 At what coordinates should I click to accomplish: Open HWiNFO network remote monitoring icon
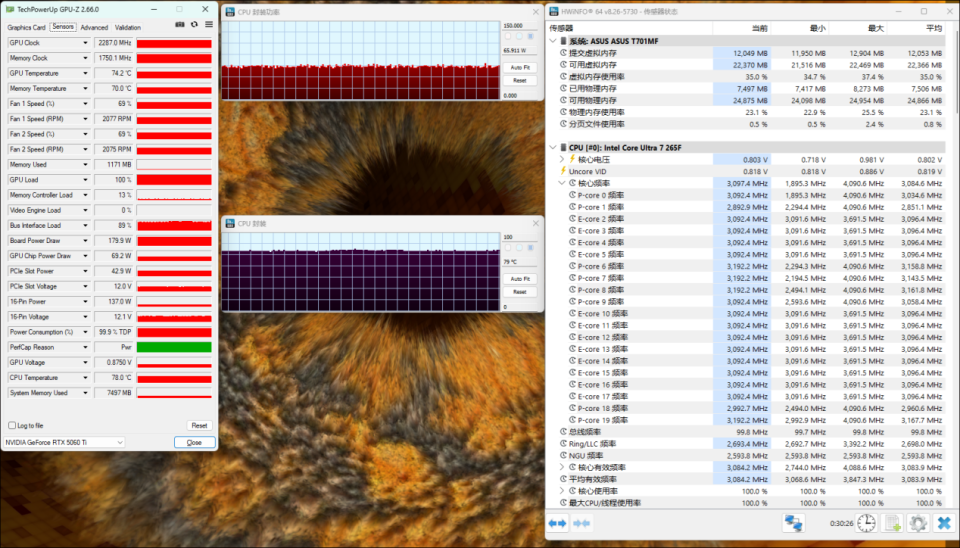point(794,523)
